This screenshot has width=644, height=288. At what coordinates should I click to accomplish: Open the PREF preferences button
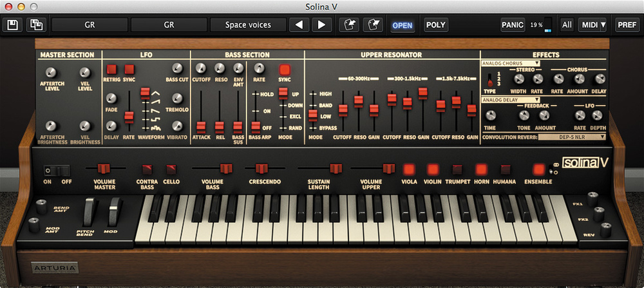[x=627, y=25]
